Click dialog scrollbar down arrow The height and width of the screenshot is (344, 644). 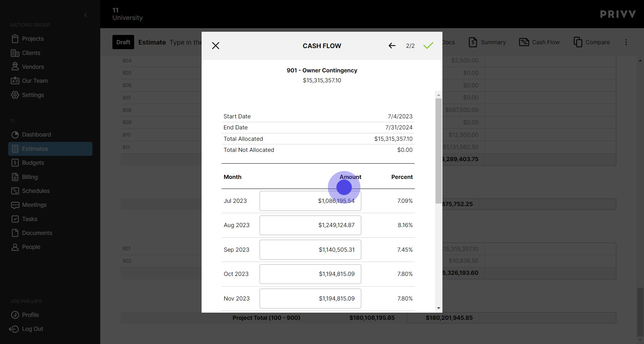(438, 308)
